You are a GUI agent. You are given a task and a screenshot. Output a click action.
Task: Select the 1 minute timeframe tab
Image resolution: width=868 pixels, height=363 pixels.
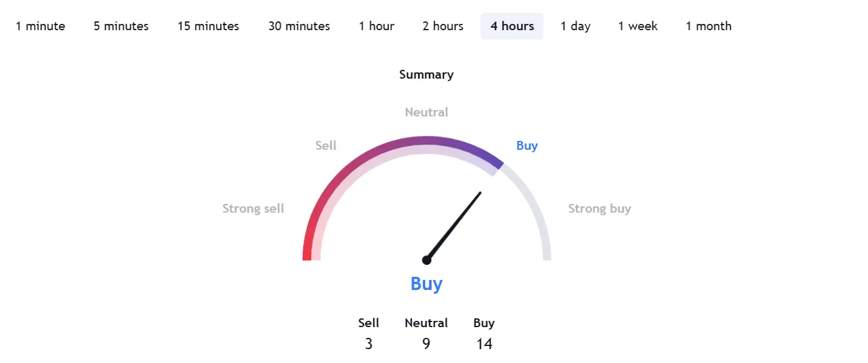pos(40,26)
